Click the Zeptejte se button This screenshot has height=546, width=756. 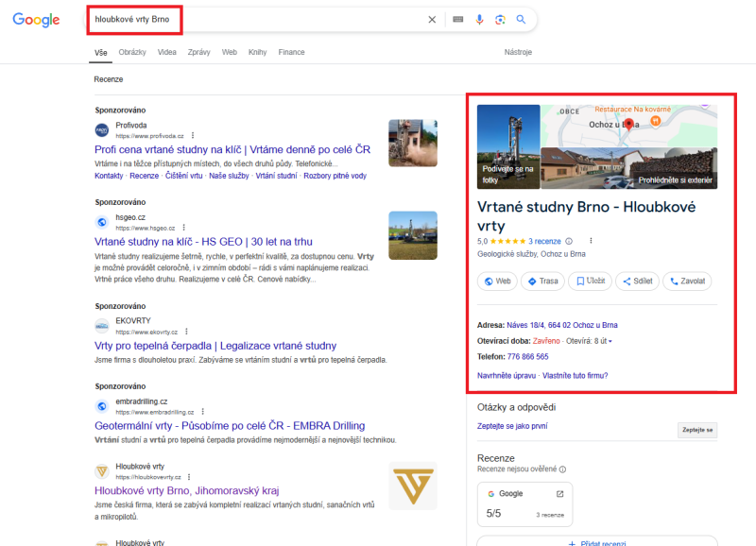(x=697, y=430)
